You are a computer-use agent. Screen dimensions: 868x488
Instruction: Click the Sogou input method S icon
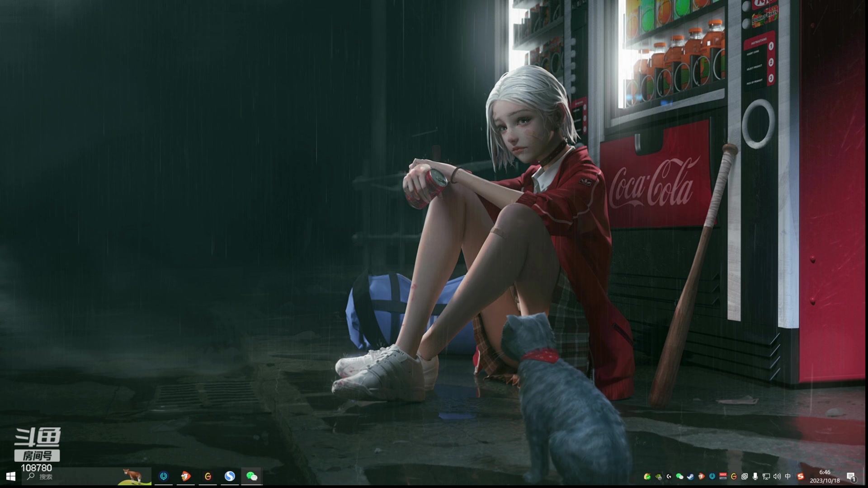pyautogui.click(x=801, y=476)
